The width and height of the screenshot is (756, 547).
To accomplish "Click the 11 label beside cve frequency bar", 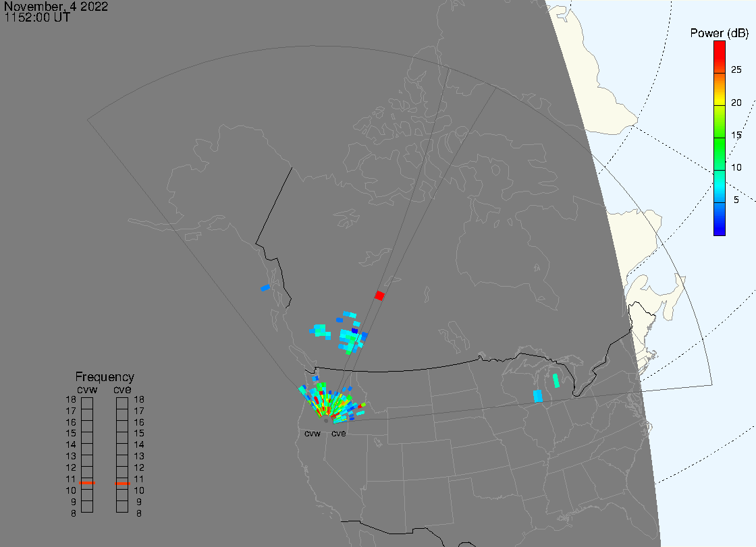I will tap(139, 479).
